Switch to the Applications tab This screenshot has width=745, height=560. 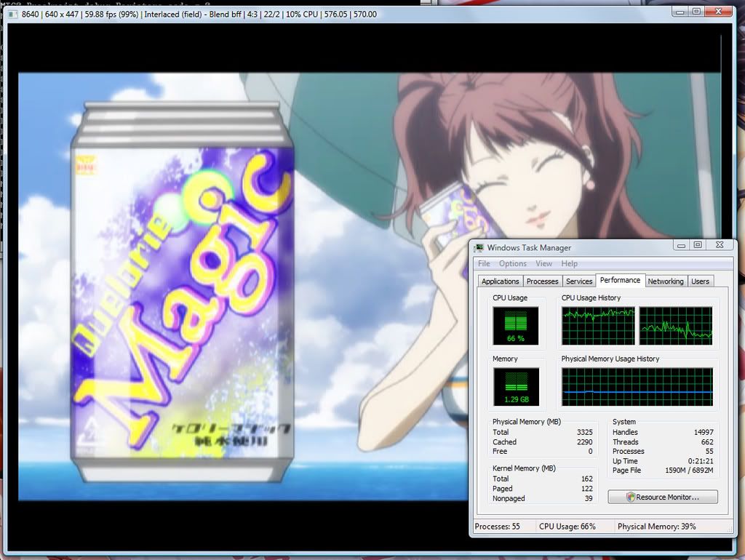click(501, 281)
